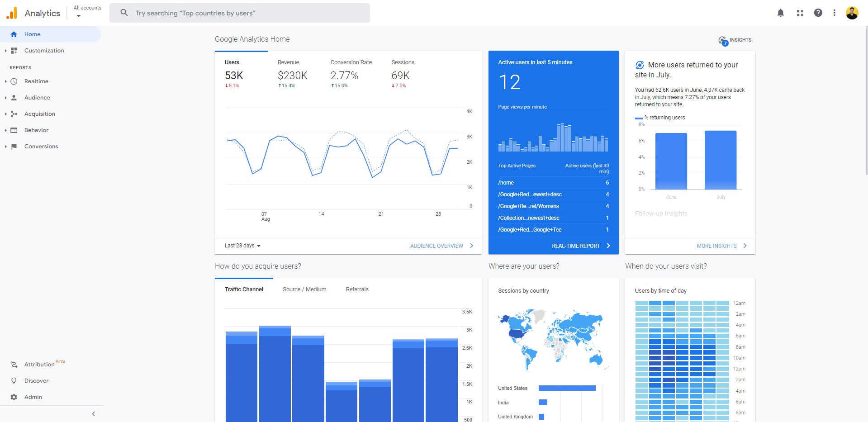Open the Last 28 days date range dropdown

(242, 246)
